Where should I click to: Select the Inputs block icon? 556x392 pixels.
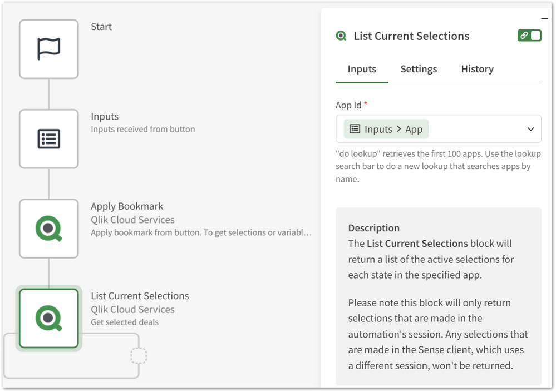(x=48, y=138)
